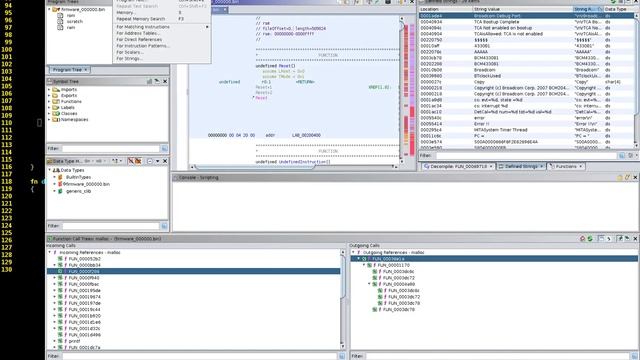Click Call Trees home function icon
The width and height of the screenshot is (640, 360).
tap(582, 238)
